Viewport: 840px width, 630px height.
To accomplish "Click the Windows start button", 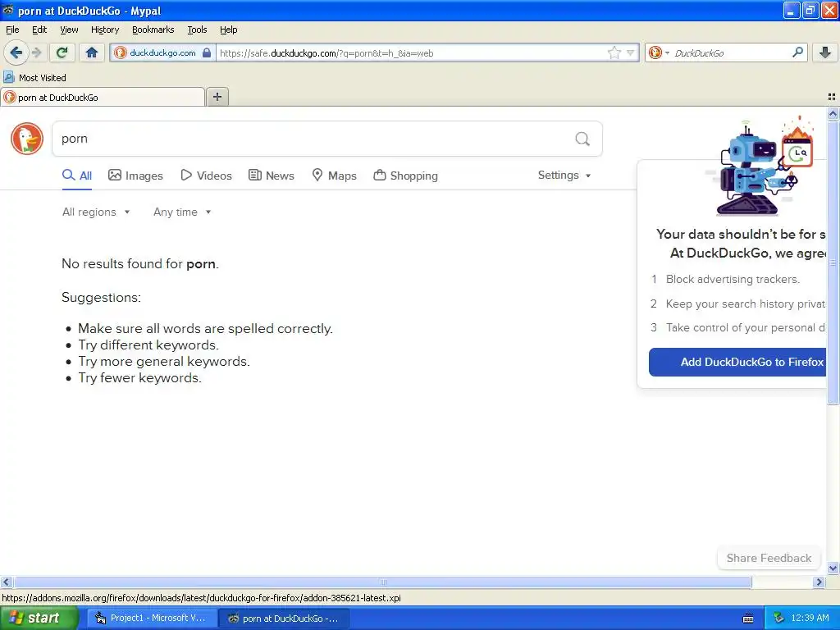I will point(38,619).
